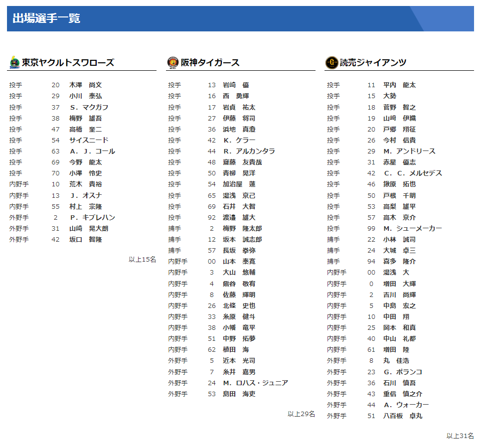
Task: Select the 東京ヤクルトスワローズ team heading
Action: 68,62
